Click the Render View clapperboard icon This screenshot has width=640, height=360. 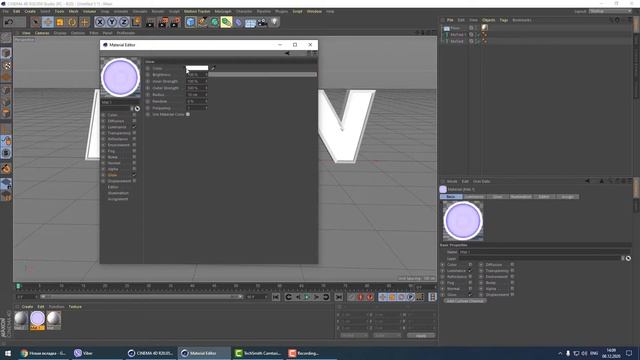tap(150, 22)
